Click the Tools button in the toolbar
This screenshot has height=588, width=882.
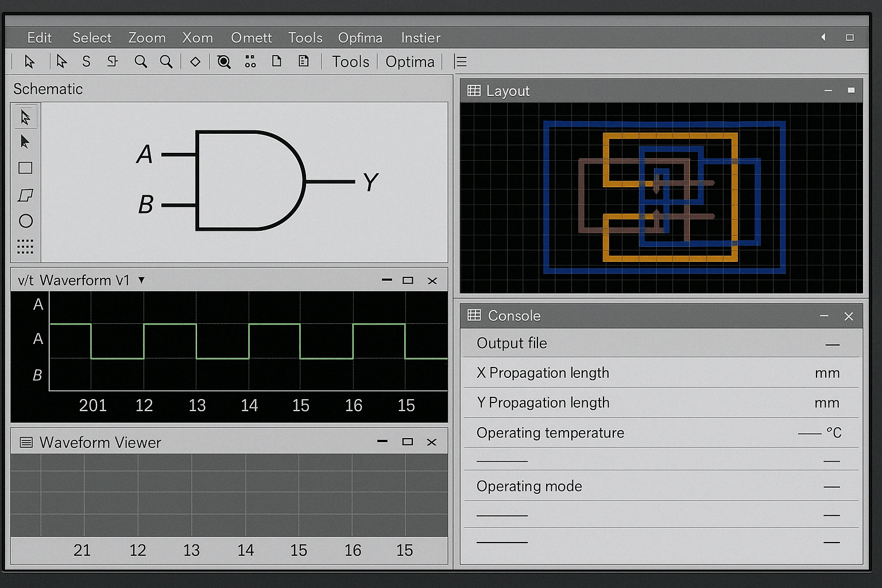click(350, 61)
